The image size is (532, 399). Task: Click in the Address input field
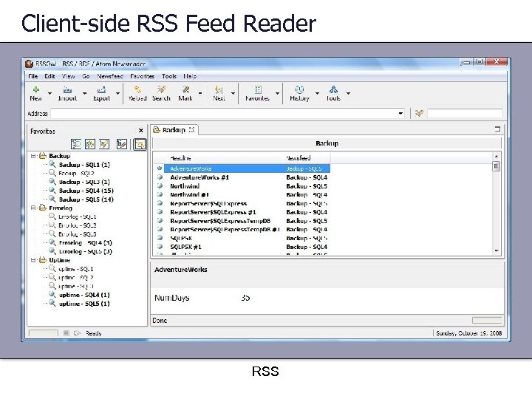(228, 113)
